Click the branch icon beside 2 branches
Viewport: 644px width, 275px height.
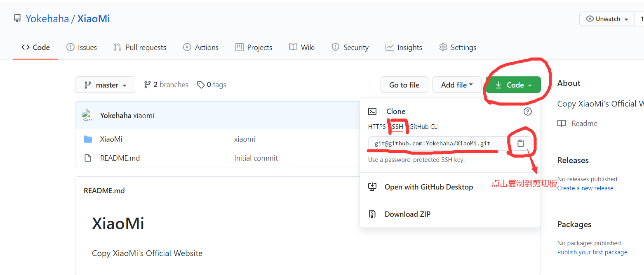(x=147, y=85)
